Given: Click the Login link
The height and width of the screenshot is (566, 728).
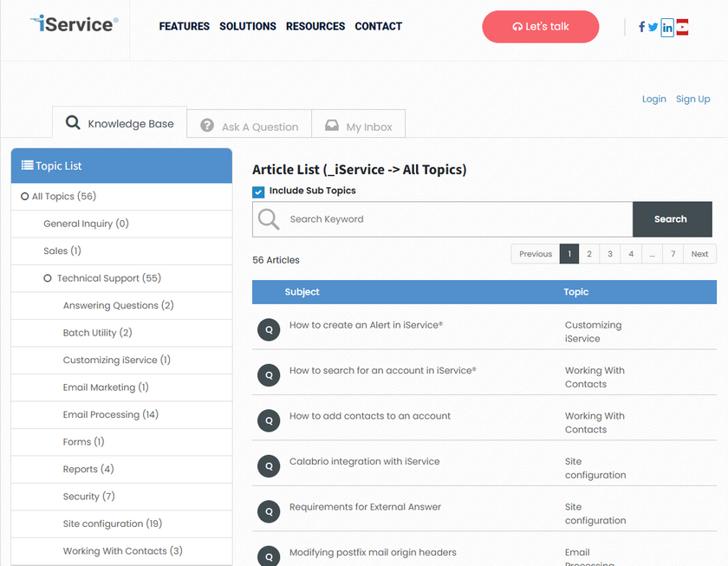Looking at the screenshot, I should pyautogui.click(x=653, y=99).
